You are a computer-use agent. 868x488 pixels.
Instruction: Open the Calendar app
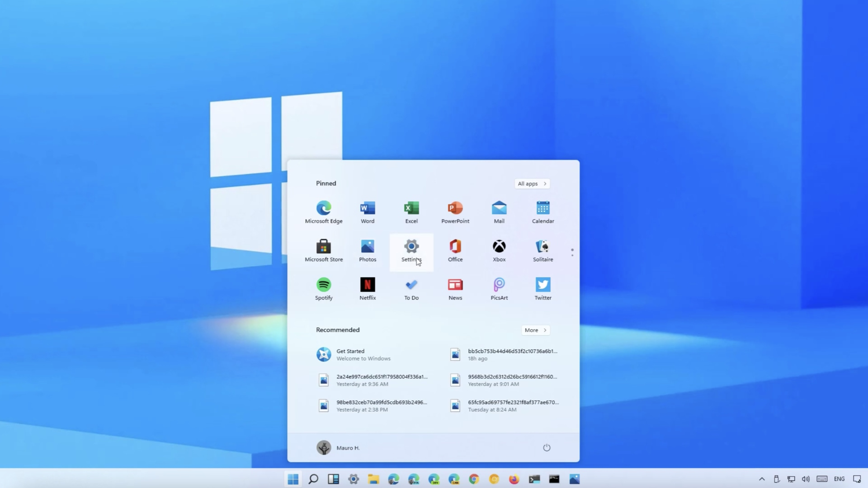click(543, 212)
